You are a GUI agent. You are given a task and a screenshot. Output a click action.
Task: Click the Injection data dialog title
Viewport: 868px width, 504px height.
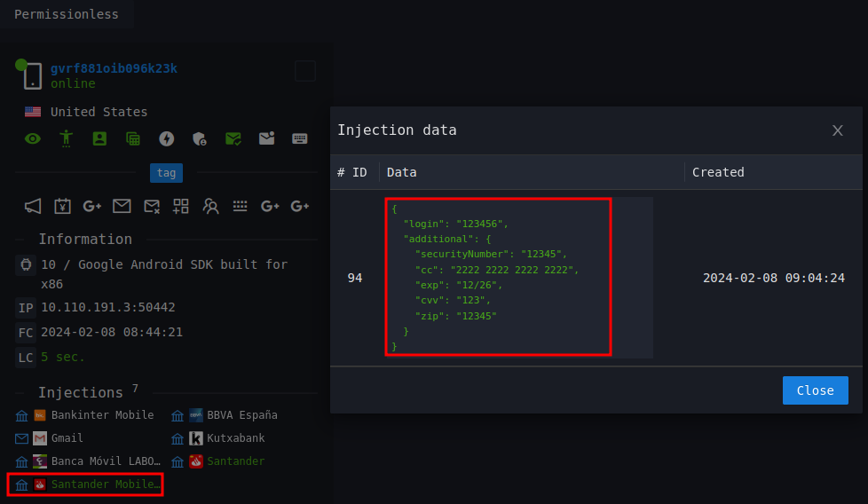point(397,130)
